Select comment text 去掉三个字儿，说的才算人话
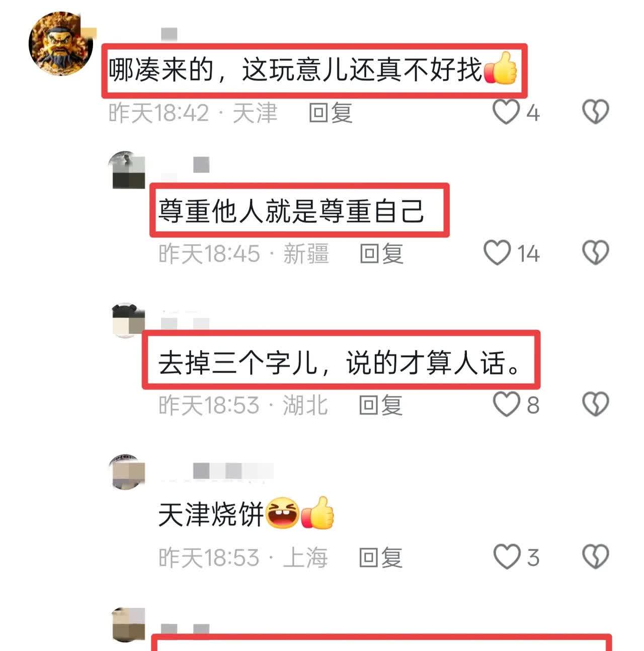 [340, 362]
